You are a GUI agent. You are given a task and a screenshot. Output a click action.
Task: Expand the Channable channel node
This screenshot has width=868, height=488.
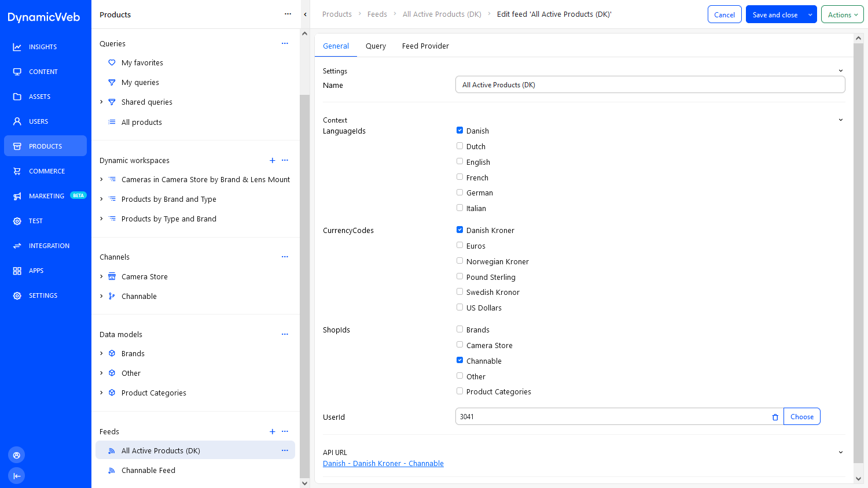coord(101,296)
